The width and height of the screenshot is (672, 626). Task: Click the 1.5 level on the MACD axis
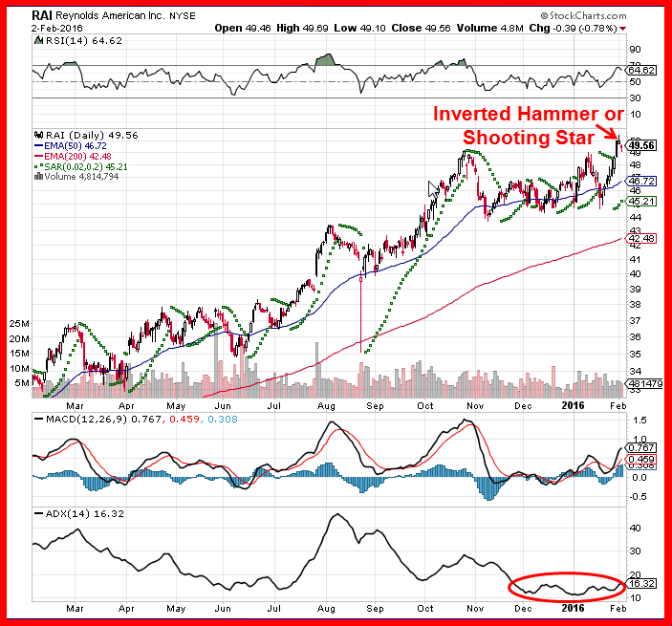point(639,421)
